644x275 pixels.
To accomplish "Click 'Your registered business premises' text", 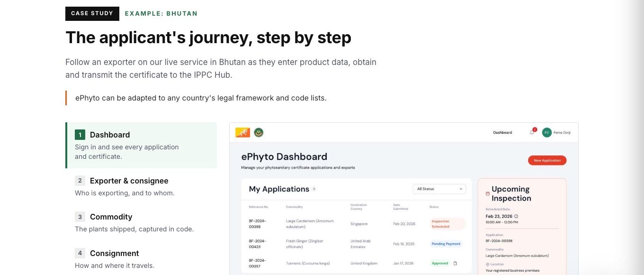I will tap(512, 270).
